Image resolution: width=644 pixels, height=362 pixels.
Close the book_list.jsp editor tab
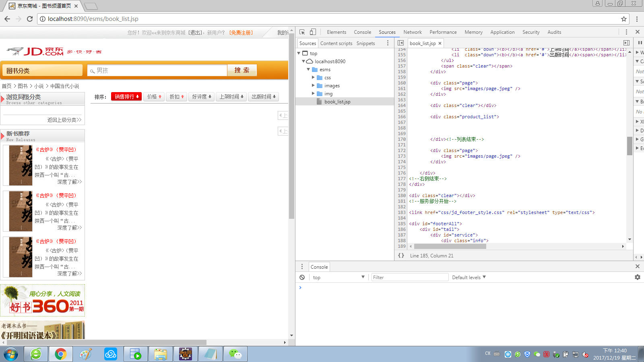pos(440,43)
